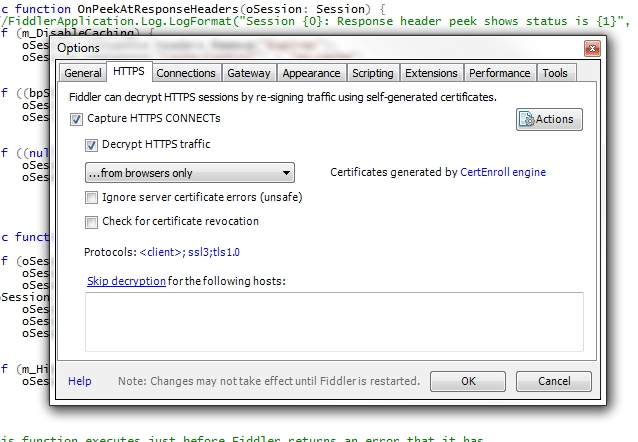Open the Actions button menu
Viewport: 638px width, 442px height.
549,119
